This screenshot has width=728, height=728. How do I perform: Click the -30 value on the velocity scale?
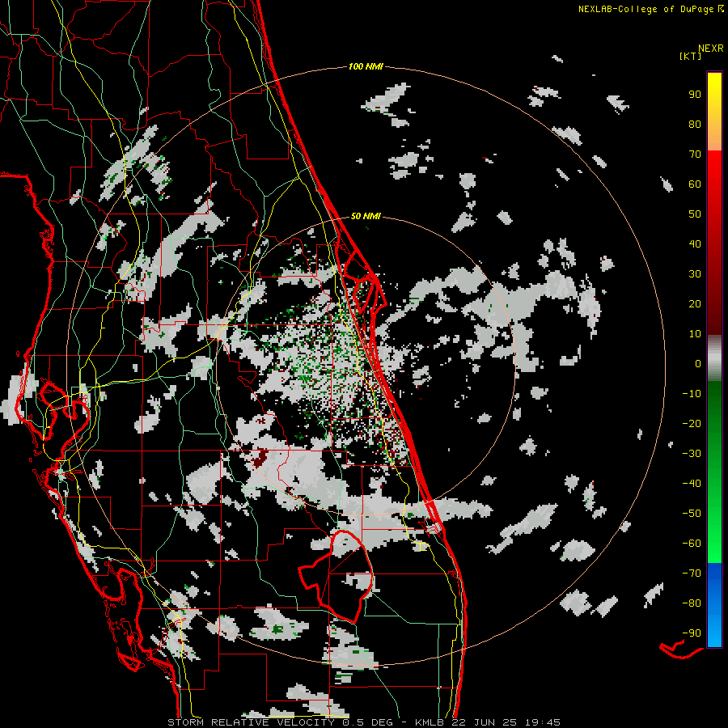(x=692, y=454)
